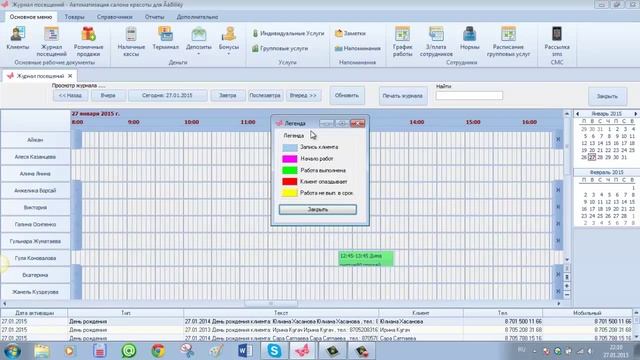Screen dimensions: 640x360
Task: Open Google Chrome from taskbar
Action: (158, 351)
